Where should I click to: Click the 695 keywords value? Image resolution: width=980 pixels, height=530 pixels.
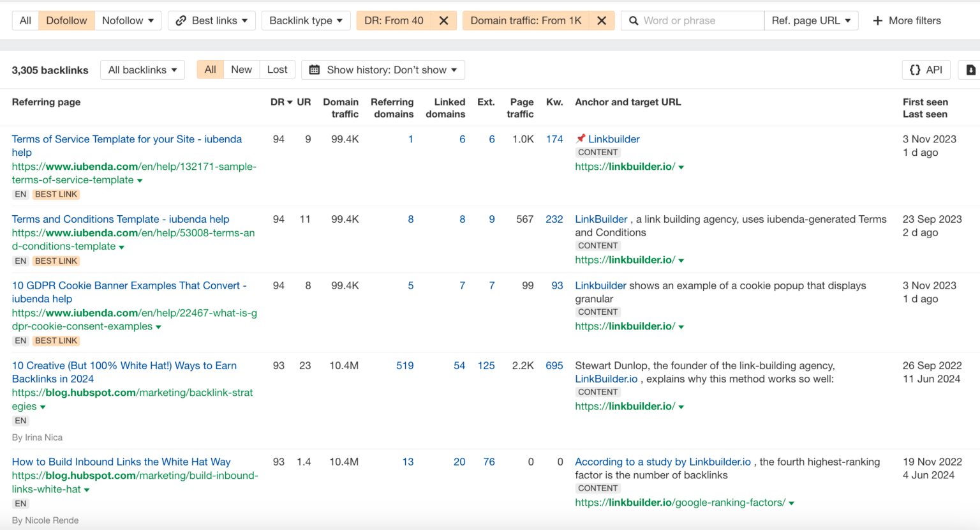click(x=554, y=366)
